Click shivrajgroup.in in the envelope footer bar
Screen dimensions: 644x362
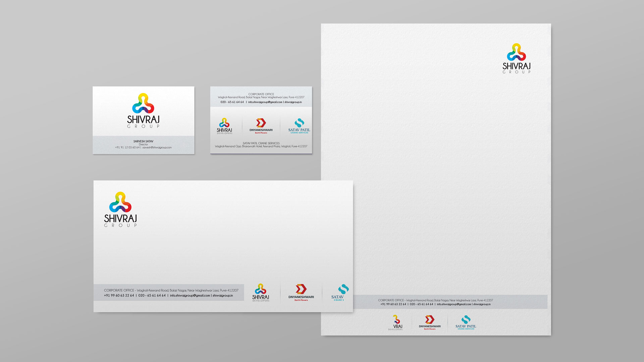coord(223,296)
